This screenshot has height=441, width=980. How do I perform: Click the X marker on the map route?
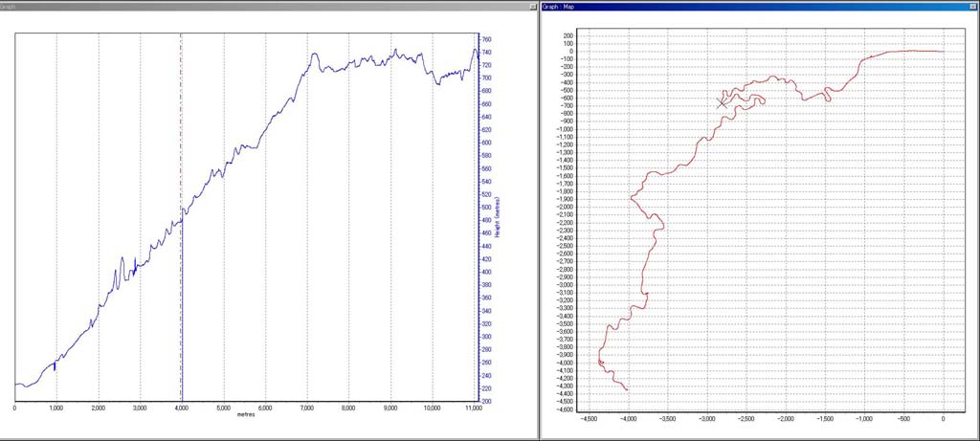[723, 102]
